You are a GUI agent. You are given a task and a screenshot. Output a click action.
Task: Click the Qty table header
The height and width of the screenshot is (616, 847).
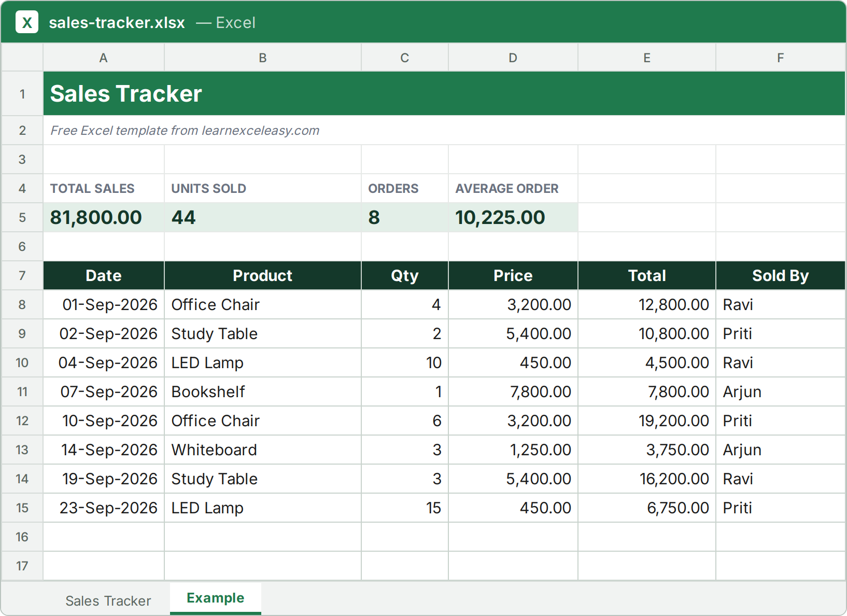405,275
